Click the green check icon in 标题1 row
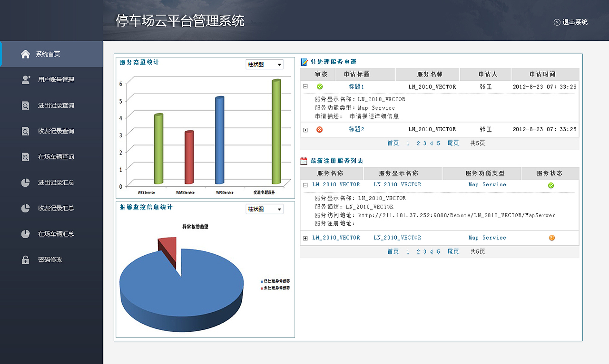The image size is (609, 364). pyautogui.click(x=320, y=87)
